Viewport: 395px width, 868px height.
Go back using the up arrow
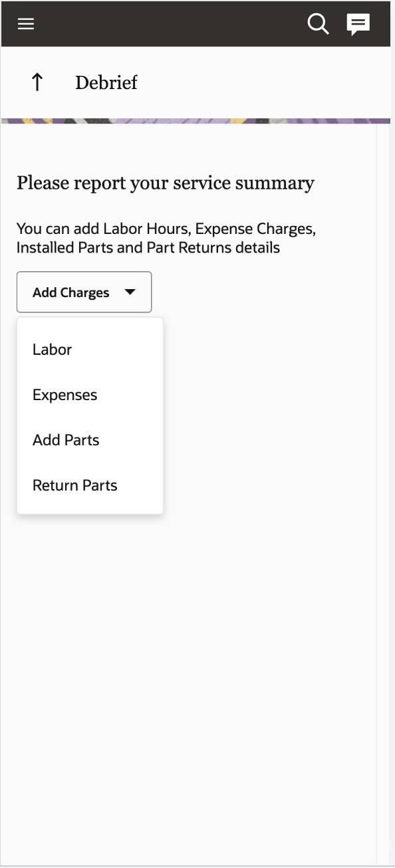click(37, 82)
